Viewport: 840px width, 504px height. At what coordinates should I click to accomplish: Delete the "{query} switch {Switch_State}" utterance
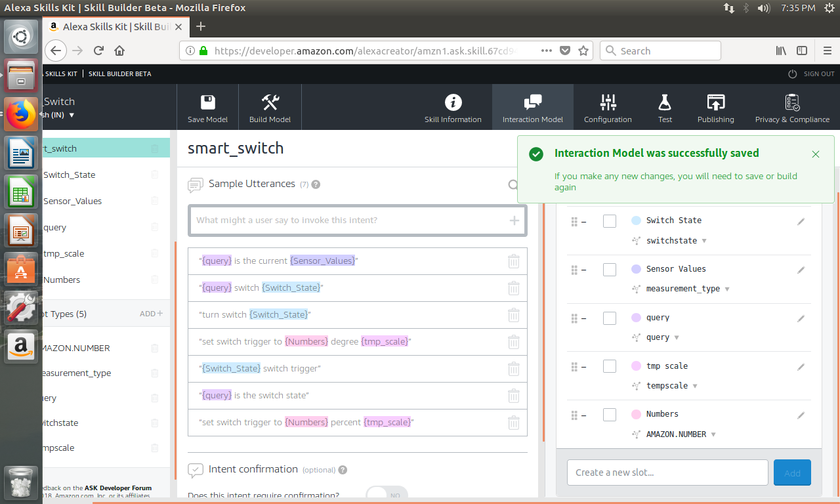(514, 288)
